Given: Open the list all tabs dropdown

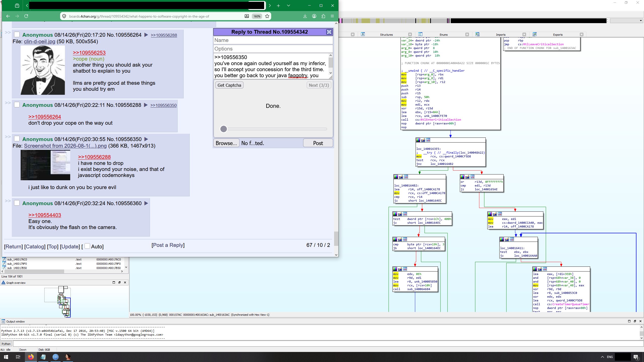Looking at the screenshot, I should coord(289,6).
